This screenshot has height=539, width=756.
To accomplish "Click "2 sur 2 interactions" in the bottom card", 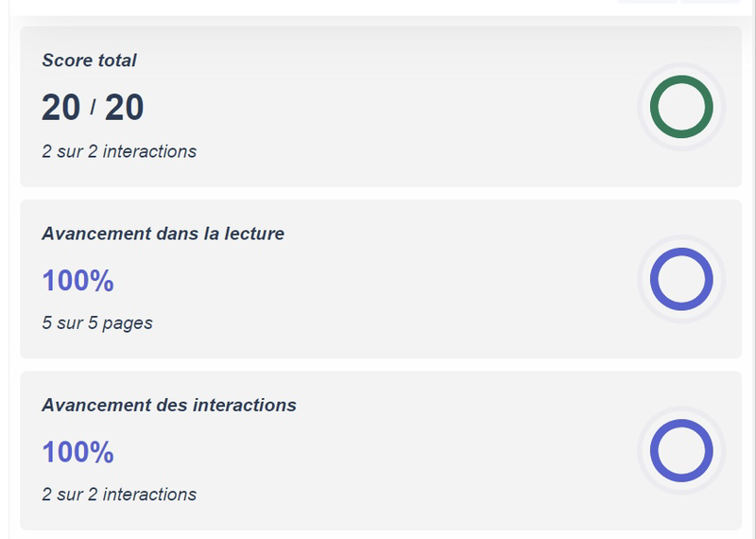I will coord(119,494).
